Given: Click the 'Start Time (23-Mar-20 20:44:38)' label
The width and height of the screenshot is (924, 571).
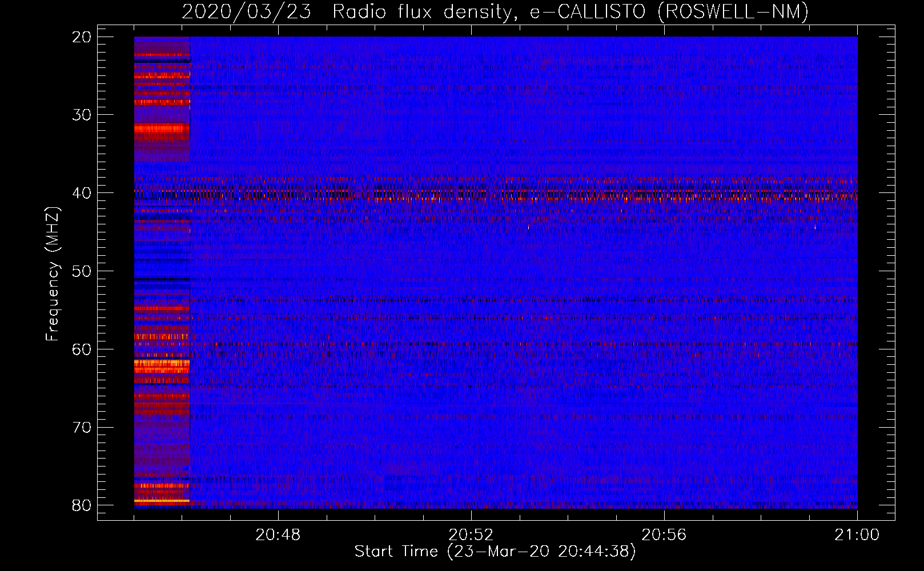Looking at the screenshot, I should [495, 552].
